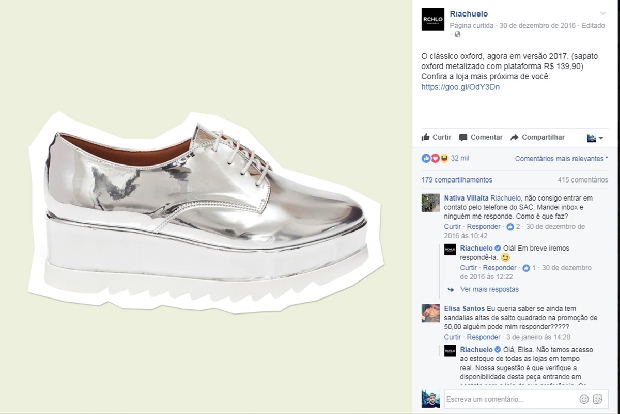This screenshot has height=414, width=620.
Task: Click 179 compartilhamentos link
Action: (457, 180)
